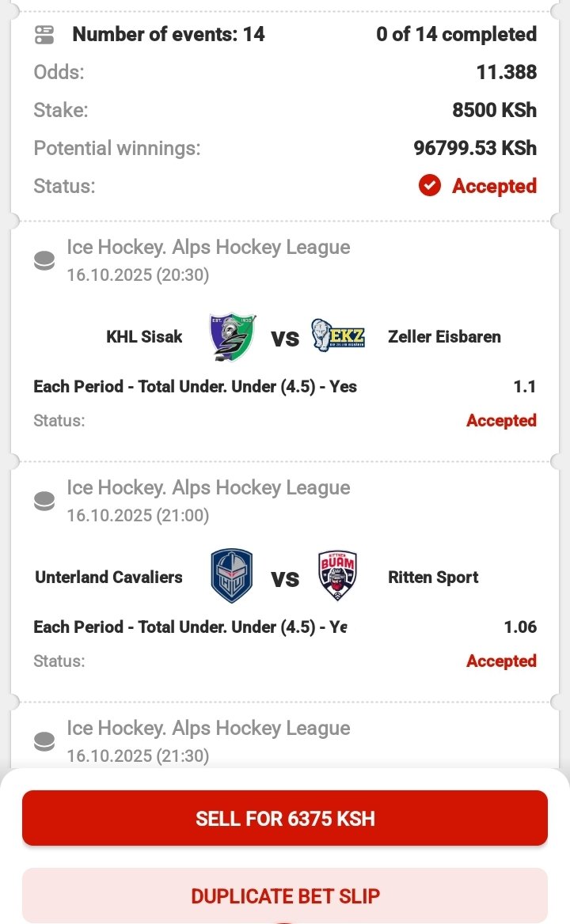Click the potential winnings amount 96799.53 KSh

475,148
